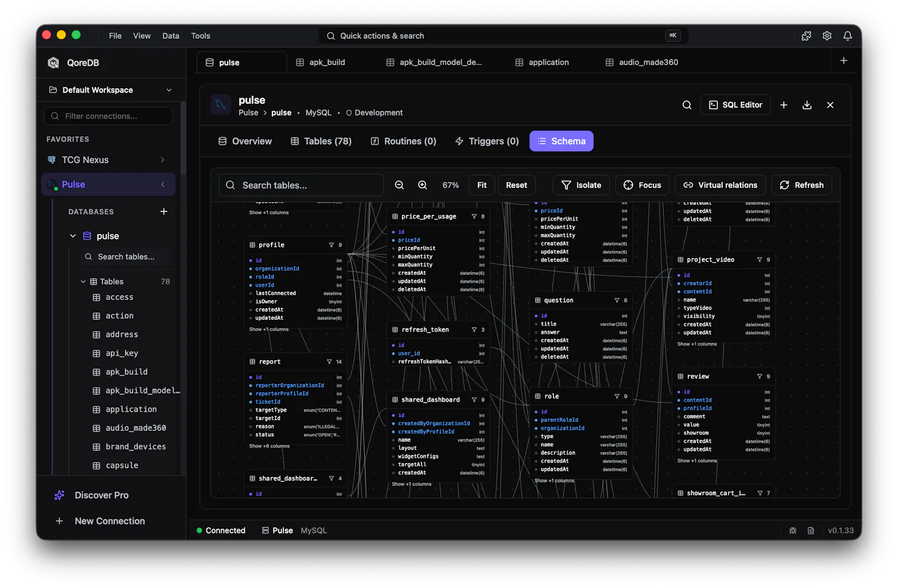This screenshot has width=898, height=588.
Task: Click Search tables field in schema toolbar
Action: 301,185
